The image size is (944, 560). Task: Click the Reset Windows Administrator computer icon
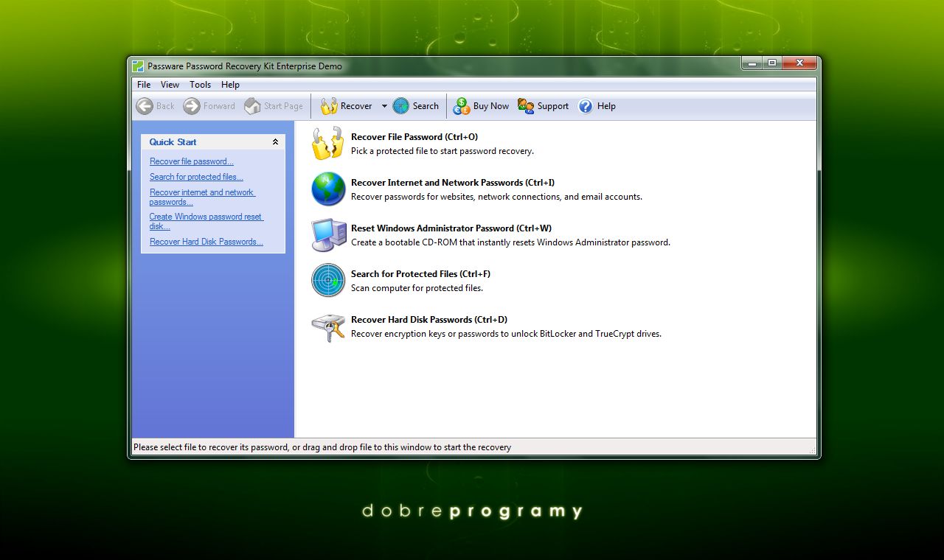click(328, 235)
